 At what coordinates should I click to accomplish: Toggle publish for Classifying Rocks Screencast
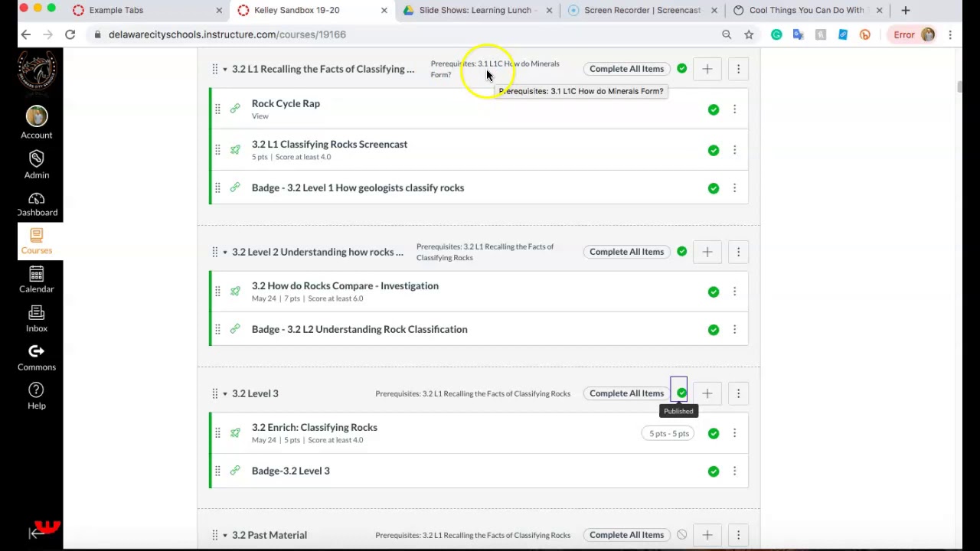click(714, 150)
